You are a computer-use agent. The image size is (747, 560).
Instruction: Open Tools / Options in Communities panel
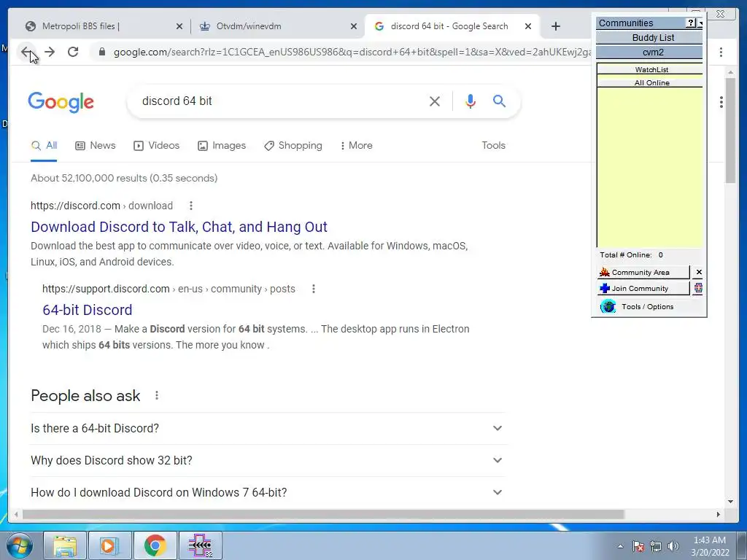point(647,307)
